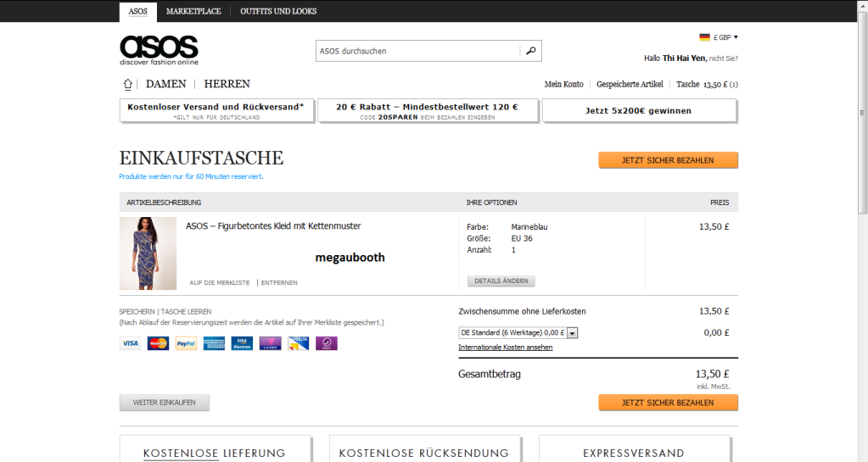
Task: Click the Jetzt 5x200€ gewinnen banner
Action: [640, 110]
